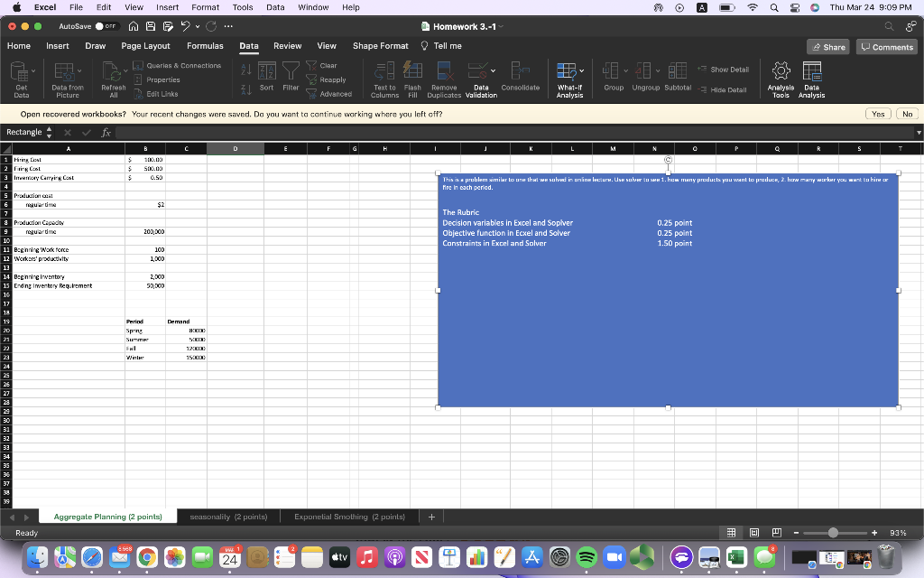This screenshot has width=924, height=578.
Task: Click Edit Links
Action: pyautogui.click(x=155, y=94)
